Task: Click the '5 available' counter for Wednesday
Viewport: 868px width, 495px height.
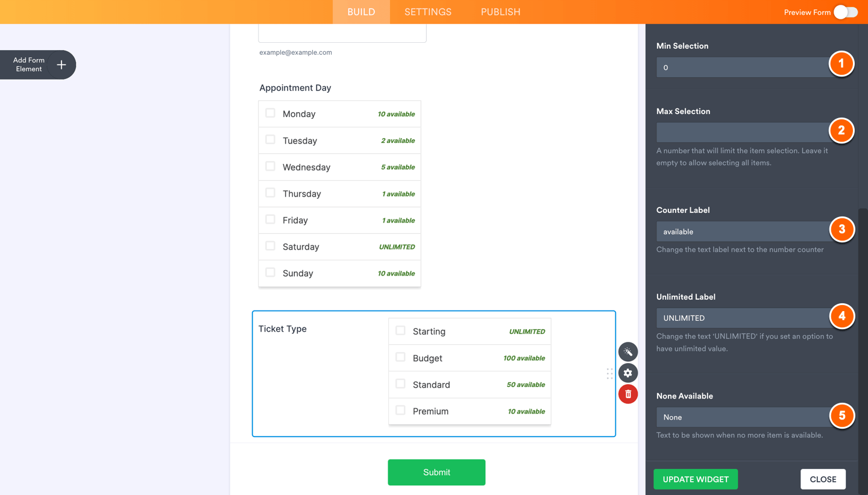Action: point(398,167)
